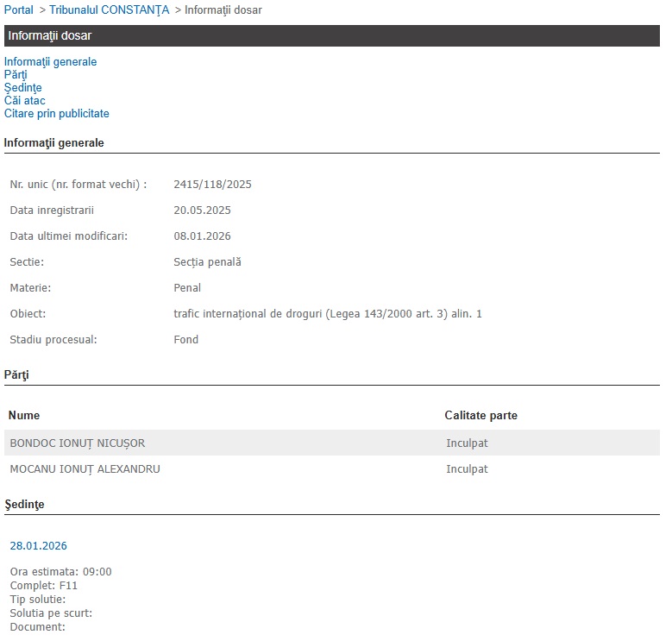672x641 pixels.
Task: Click the last modified date 08.01.2026
Action: tap(202, 236)
